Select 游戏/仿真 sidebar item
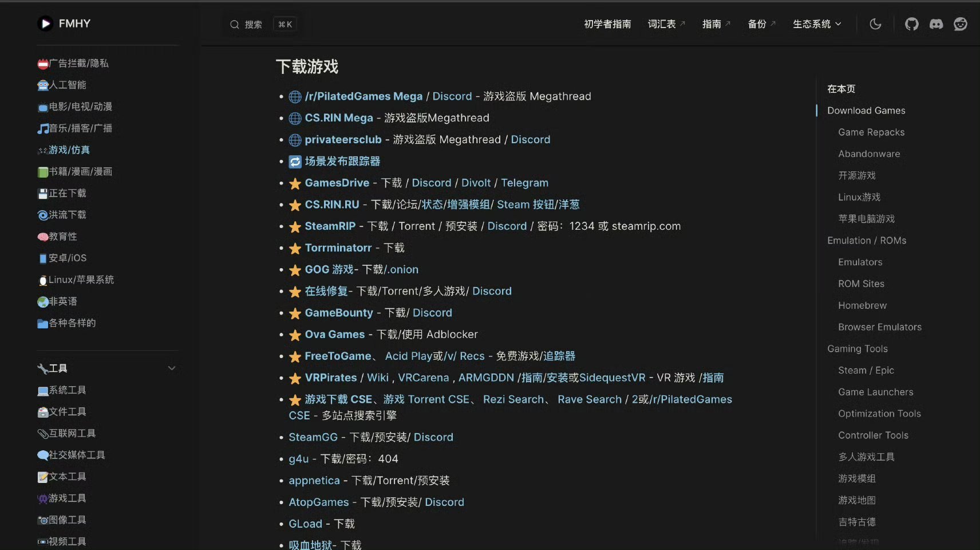The image size is (980, 550). click(x=64, y=150)
